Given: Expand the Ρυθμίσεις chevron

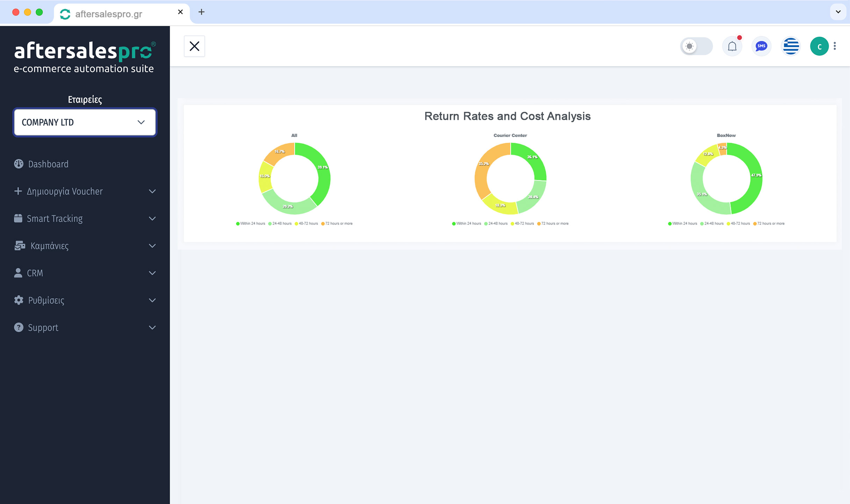Looking at the screenshot, I should pyautogui.click(x=152, y=300).
